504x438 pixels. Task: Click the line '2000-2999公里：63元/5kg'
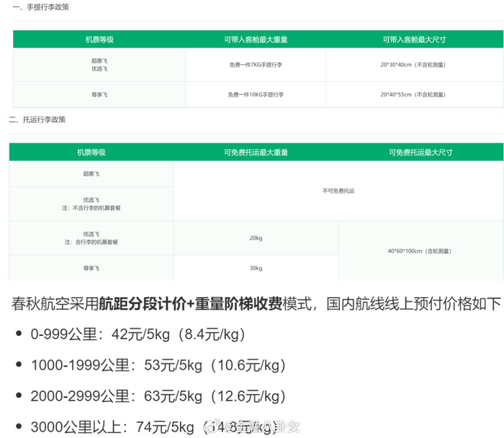tap(158, 396)
